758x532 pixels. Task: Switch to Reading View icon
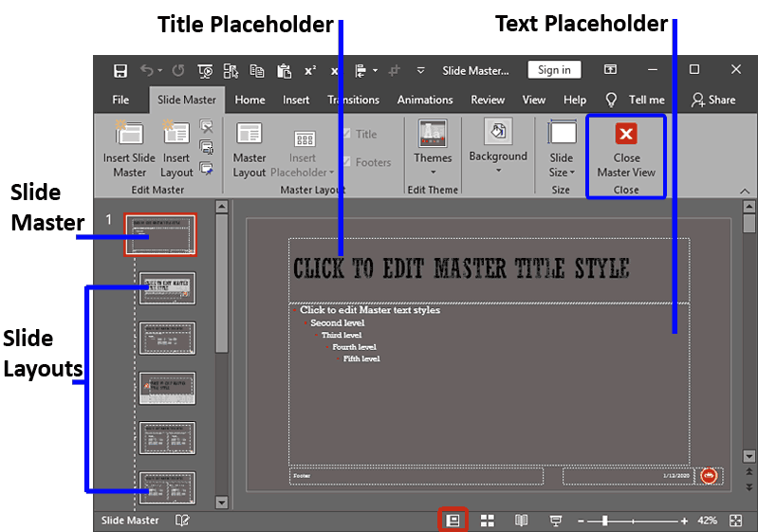[x=521, y=521]
